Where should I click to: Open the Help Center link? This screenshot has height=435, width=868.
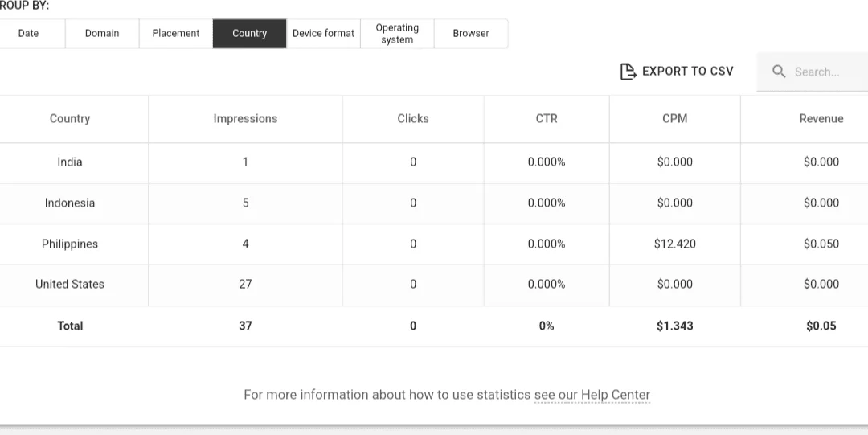click(592, 395)
